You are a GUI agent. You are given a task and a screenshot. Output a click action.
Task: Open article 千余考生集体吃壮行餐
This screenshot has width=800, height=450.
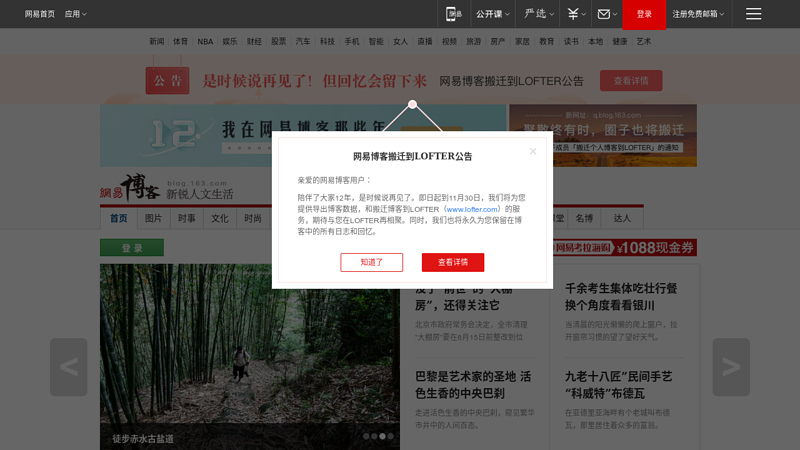pos(621,297)
